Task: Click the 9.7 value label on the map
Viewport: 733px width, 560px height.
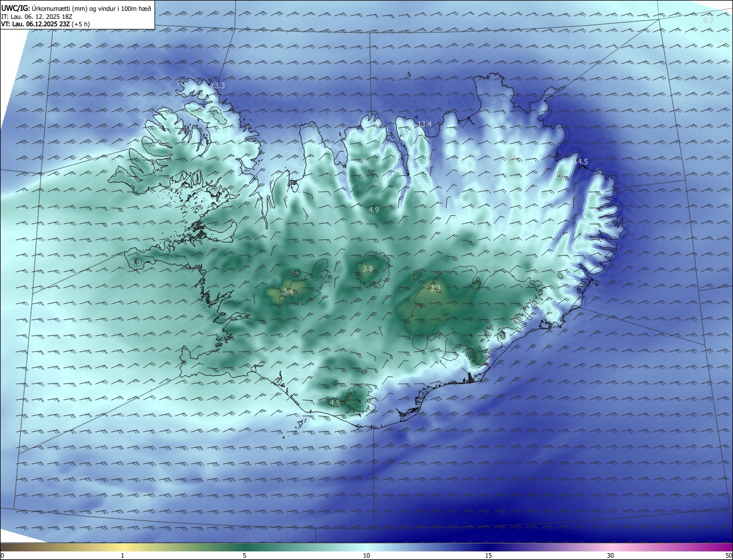Action: pyautogui.click(x=708, y=21)
